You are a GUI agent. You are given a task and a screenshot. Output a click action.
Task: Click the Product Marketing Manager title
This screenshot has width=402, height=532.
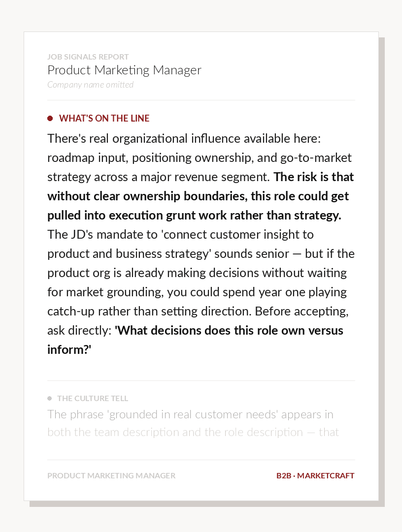pyautogui.click(x=124, y=70)
